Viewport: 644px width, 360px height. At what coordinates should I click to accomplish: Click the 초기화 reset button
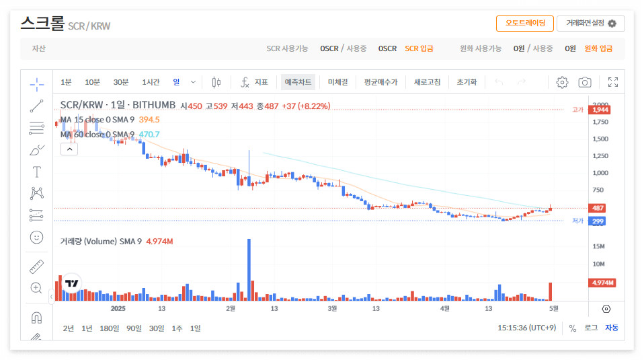[x=467, y=82]
